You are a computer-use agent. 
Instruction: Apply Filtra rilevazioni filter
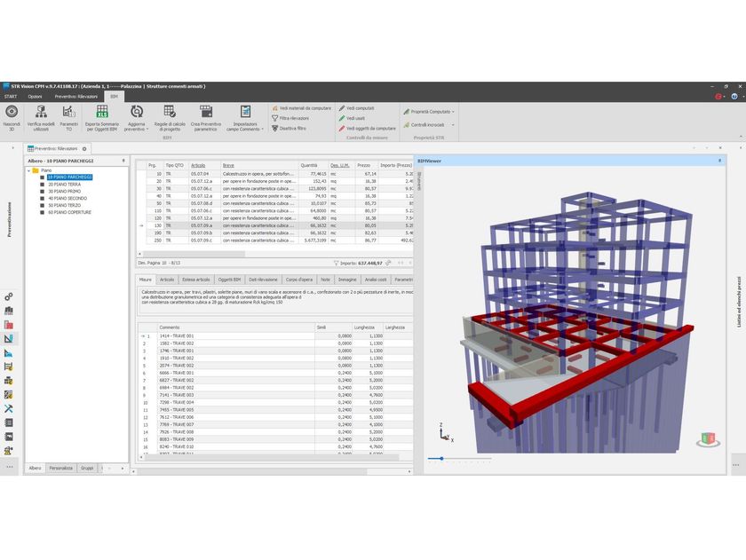click(x=290, y=118)
